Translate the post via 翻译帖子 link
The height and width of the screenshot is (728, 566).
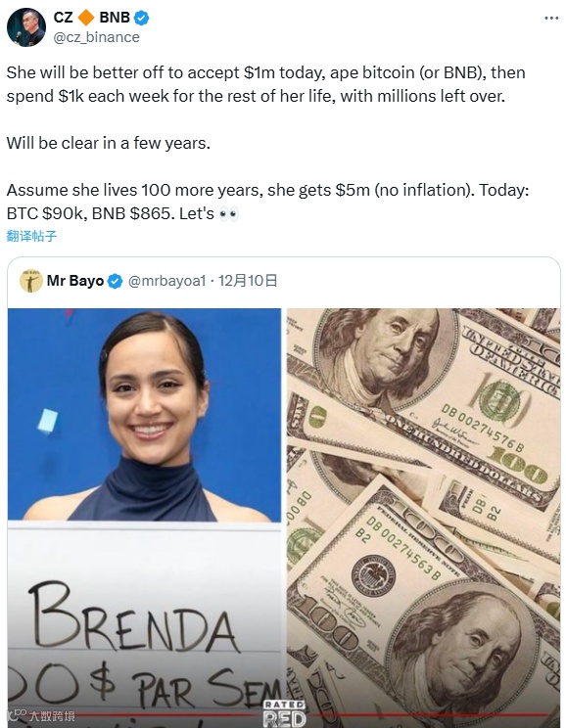pos(31,236)
